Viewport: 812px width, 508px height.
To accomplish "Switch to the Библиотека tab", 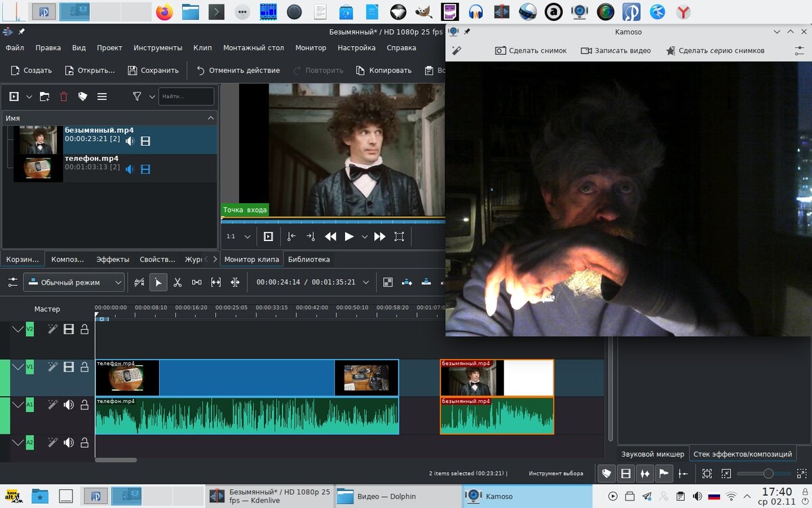I will pos(309,259).
